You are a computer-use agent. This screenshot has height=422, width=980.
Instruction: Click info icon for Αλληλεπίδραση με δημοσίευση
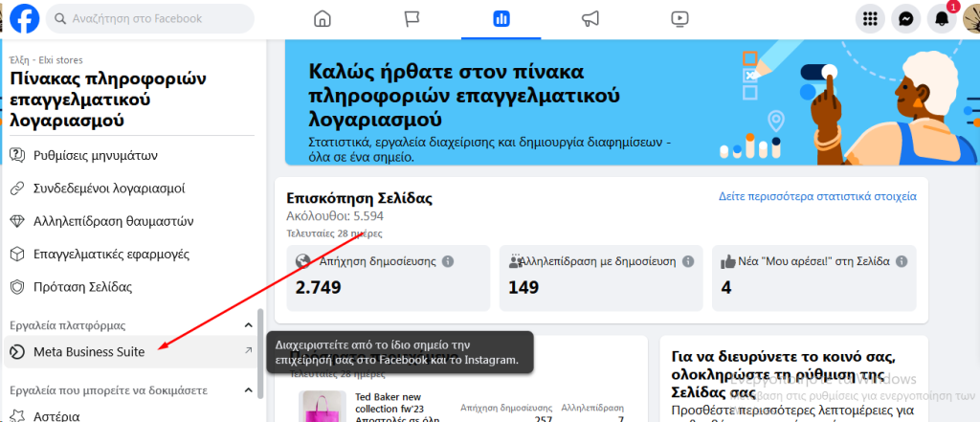coord(688,261)
